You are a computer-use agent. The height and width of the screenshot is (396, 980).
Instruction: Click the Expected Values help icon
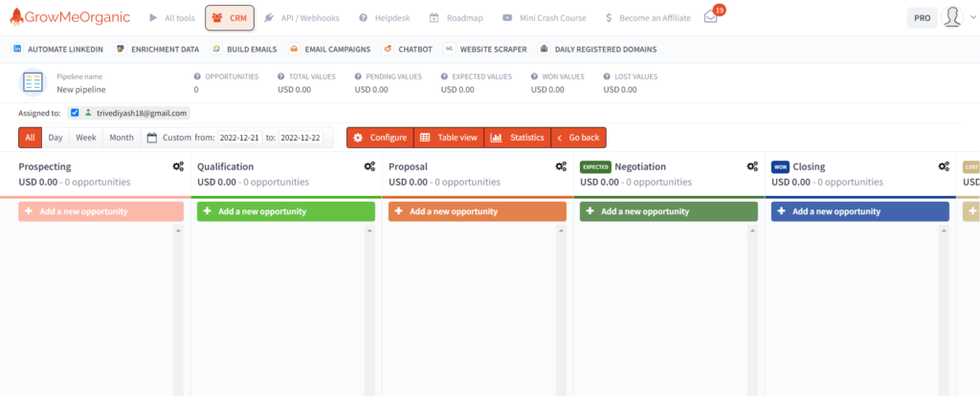coord(444,77)
